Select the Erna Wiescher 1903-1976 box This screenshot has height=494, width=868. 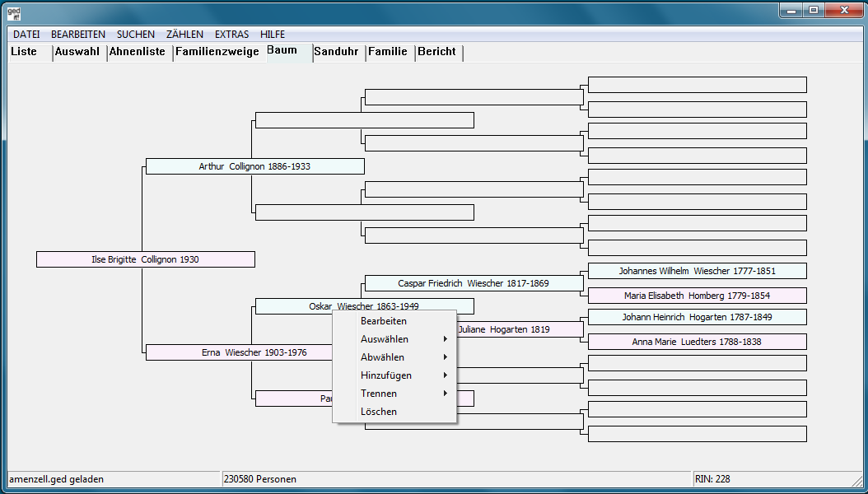(239, 352)
